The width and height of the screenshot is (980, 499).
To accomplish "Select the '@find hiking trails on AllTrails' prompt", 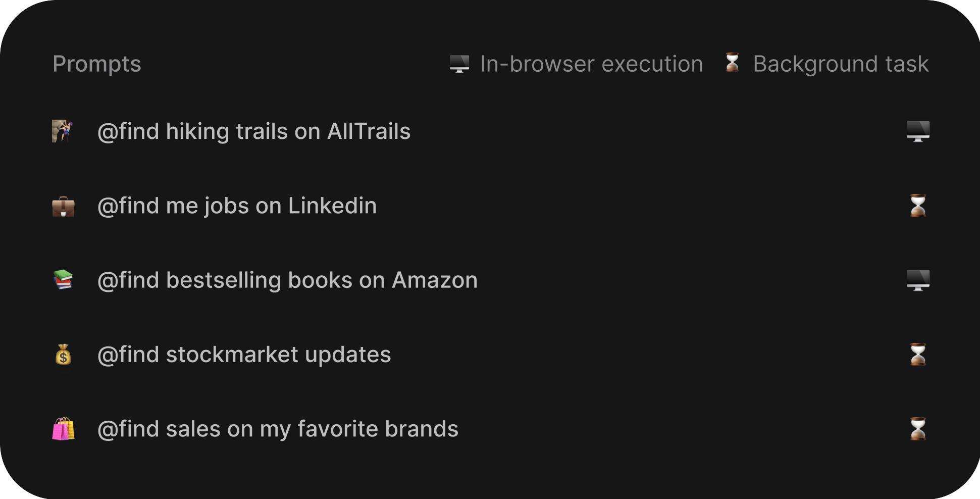I will pos(254,131).
